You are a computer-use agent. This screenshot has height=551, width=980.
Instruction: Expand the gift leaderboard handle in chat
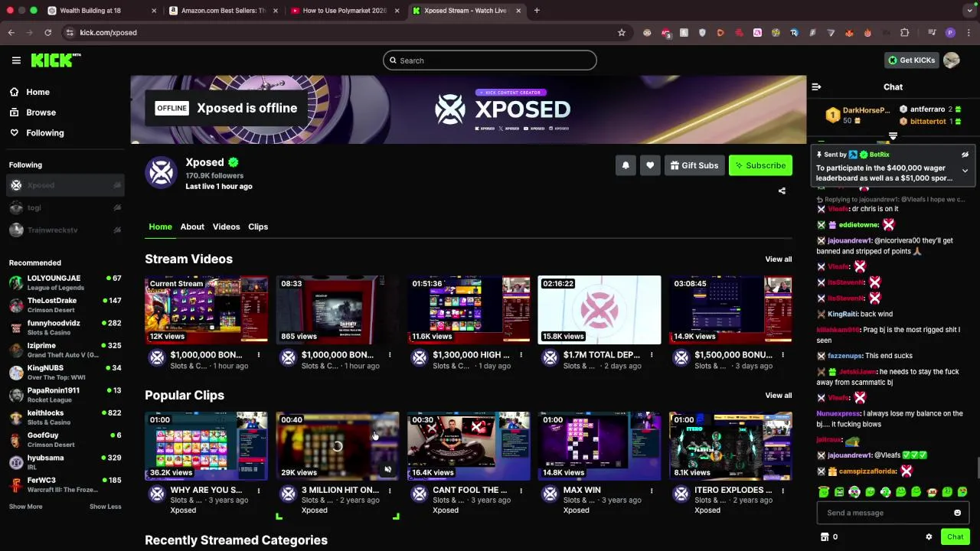click(x=893, y=136)
